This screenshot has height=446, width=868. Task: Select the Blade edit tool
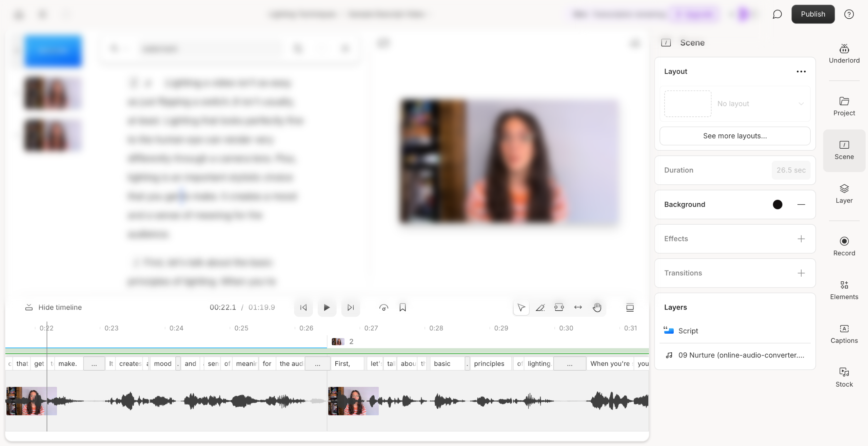(x=540, y=308)
